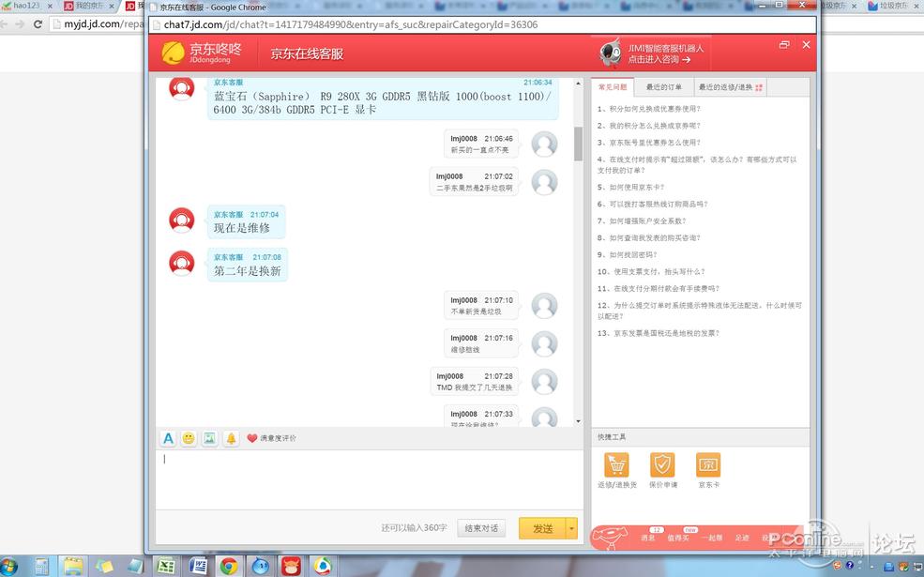The image size is (924, 577).
Task: Open Word from the taskbar
Action: 198,567
